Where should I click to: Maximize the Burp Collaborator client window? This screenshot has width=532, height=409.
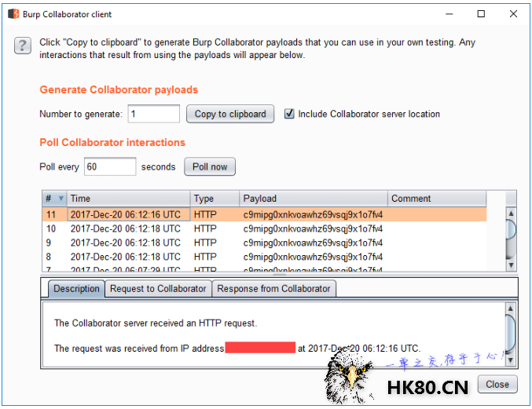[481, 14]
